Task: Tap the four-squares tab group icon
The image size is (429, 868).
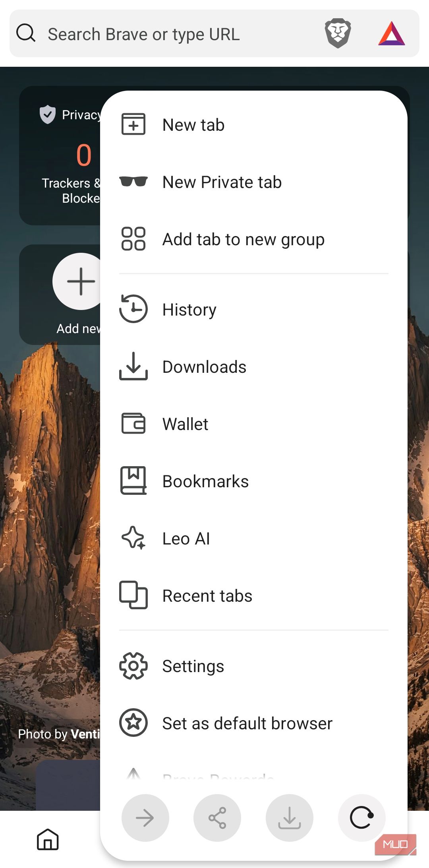Action: [x=133, y=239]
